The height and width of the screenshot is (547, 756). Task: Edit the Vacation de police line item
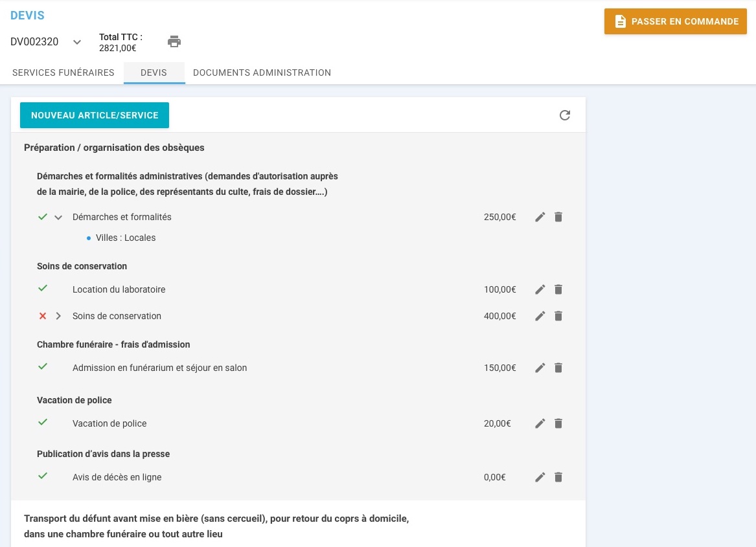pyautogui.click(x=540, y=423)
